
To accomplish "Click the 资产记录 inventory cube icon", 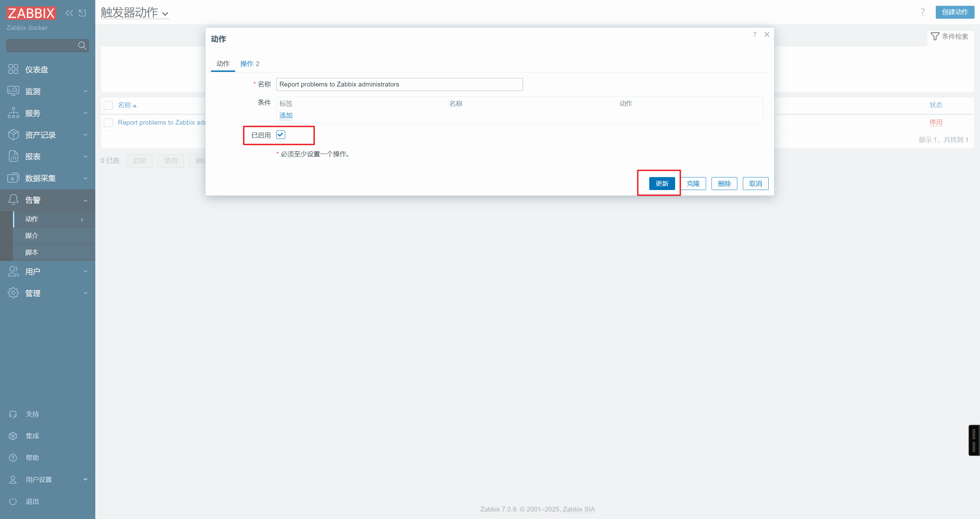I will pos(13,135).
